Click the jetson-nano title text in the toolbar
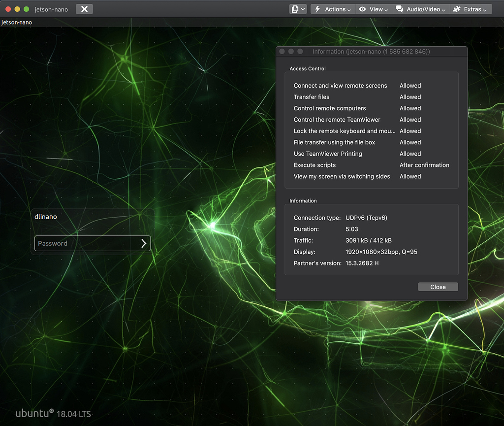This screenshot has width=504, height=426. (x=51, y=9)
